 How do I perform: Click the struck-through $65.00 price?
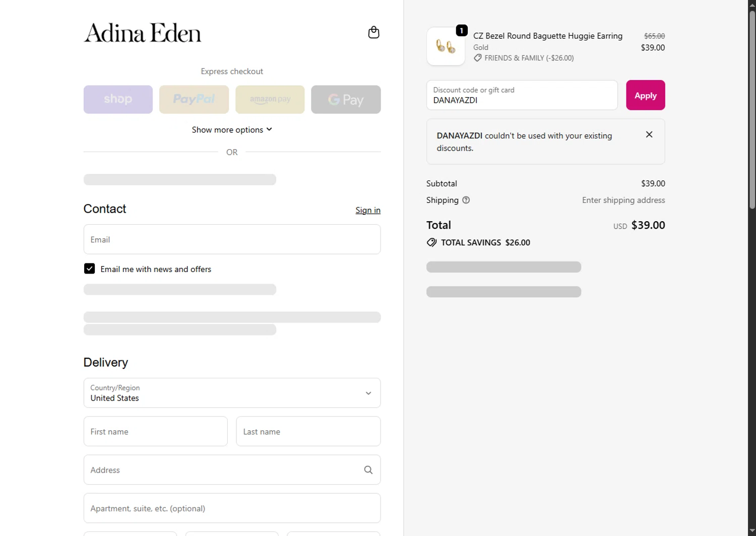coord(654,36)
